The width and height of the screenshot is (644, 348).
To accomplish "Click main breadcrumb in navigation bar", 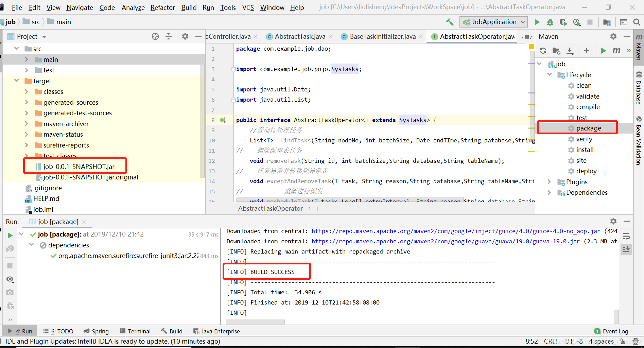I will (x=59, y=22).
